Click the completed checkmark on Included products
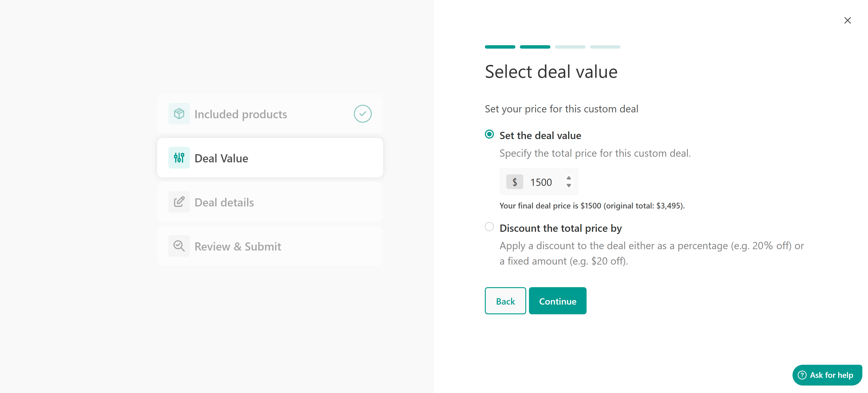Image resolution: width=868 pixels, height=393 pixels. 363,114
